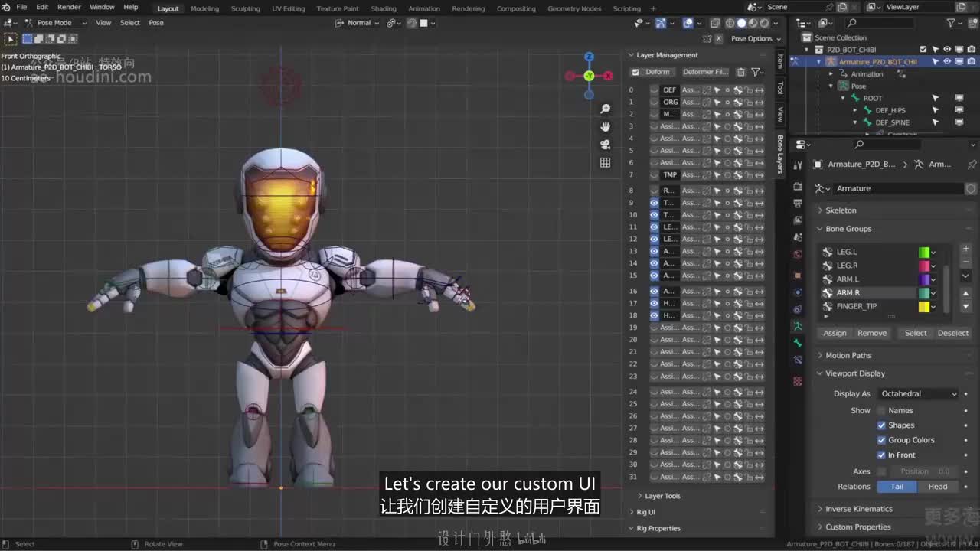Move bone group up with the up arrow
The image size is (980, 551).
(965, 293)
